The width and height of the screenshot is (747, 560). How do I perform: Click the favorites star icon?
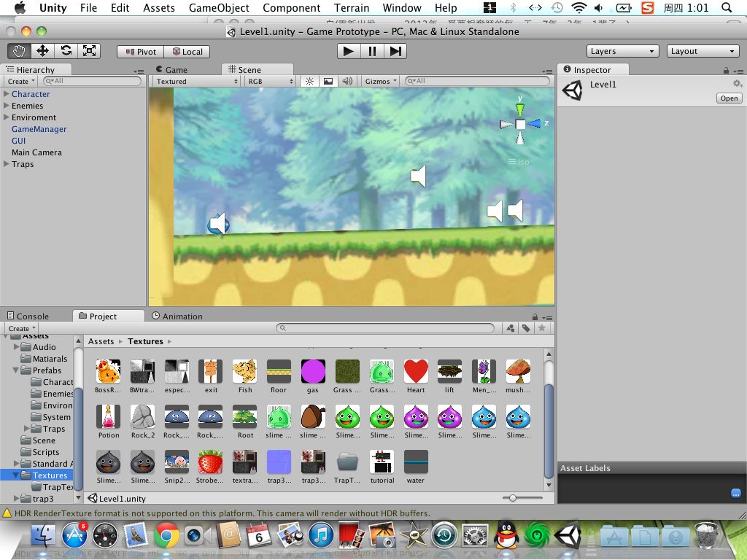(x=542, y=328)
